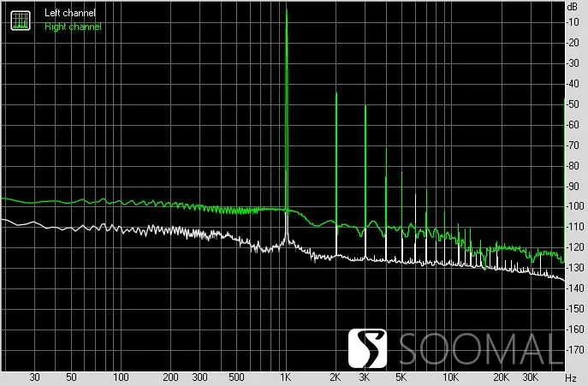Image resolution: width=588 pixels, height=386 pixels.
Task: Click the 5K frequency axis label
Action: pos(401,377)
